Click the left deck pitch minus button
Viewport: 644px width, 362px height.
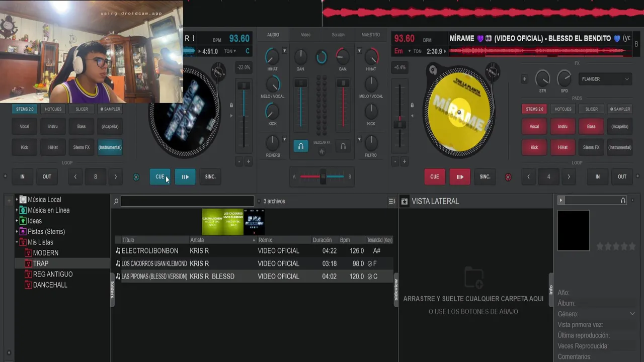click(x=239, y=161)
